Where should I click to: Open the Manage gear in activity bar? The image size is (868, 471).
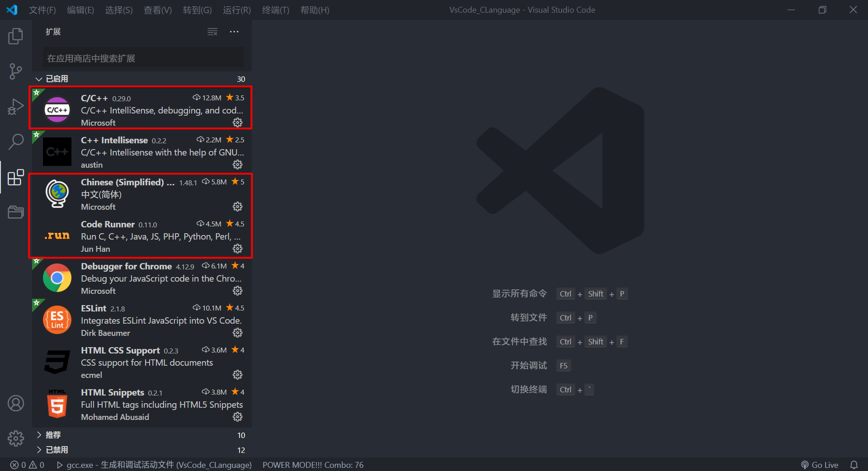[x=16, y=438]
